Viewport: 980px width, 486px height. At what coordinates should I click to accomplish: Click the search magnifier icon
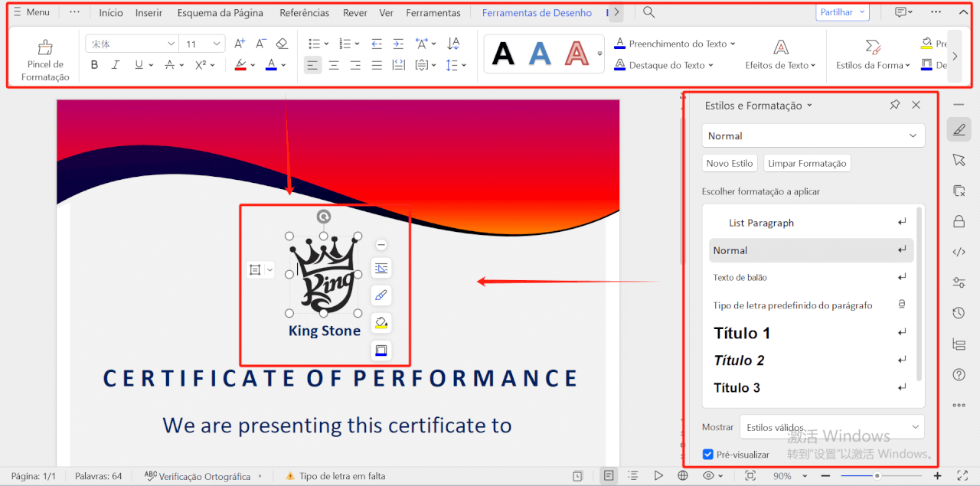(x=648, y=12)
